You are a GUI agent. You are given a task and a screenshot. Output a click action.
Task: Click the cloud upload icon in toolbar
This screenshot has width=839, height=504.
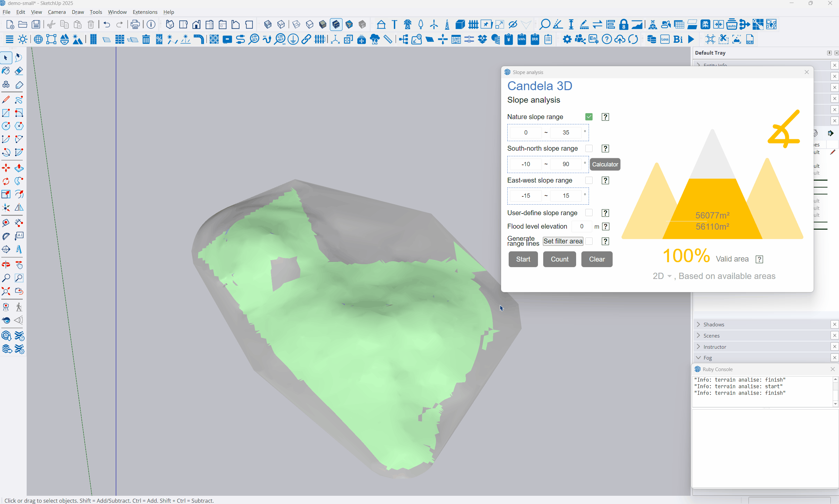click(x=620, y=39)
